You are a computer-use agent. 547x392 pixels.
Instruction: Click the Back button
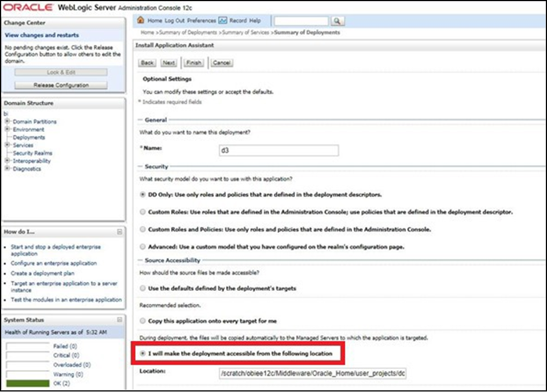click(x=147, y=63)
